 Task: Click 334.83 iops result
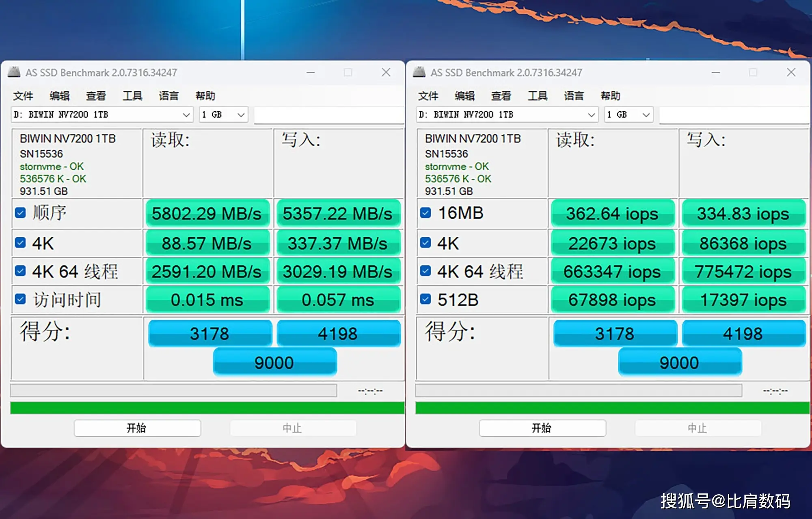click(743, 213)
